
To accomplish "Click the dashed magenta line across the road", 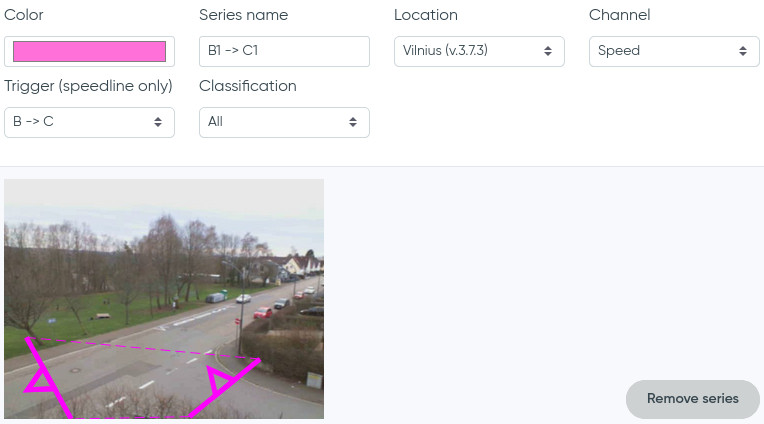I will tap(144, 349).
